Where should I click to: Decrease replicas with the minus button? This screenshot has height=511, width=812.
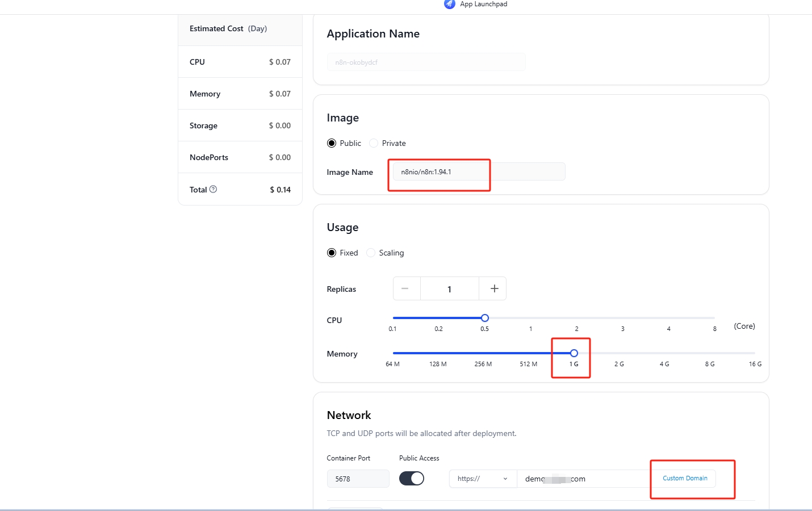click(x=405, y=289)
